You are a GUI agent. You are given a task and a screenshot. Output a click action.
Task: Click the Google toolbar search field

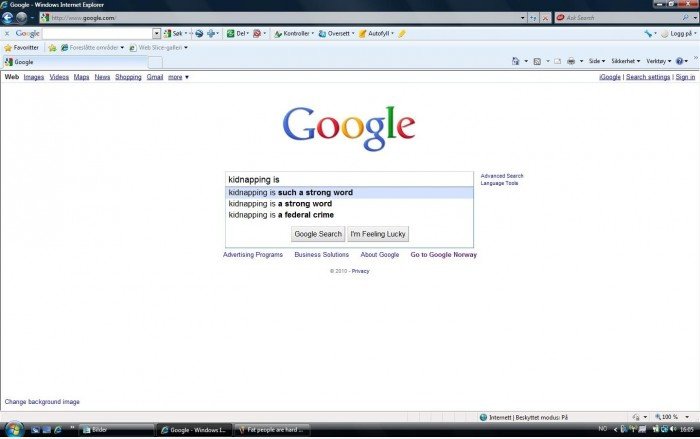pyautogui.click(x=97, y=33)
